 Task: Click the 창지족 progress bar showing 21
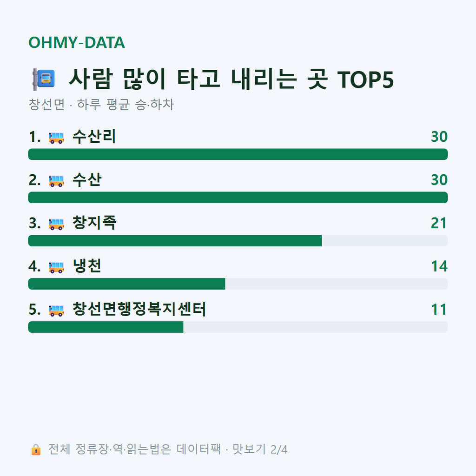(x=238, y=241)
